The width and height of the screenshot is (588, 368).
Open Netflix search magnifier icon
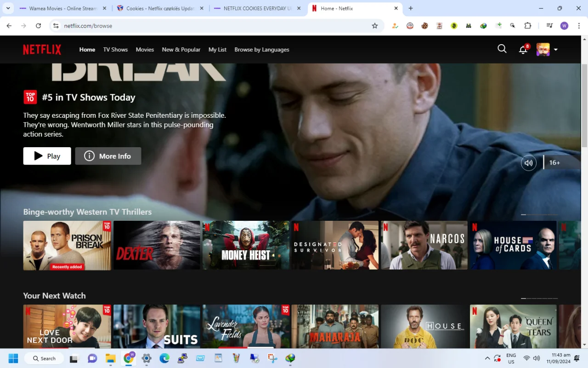(x=502, y=49)
